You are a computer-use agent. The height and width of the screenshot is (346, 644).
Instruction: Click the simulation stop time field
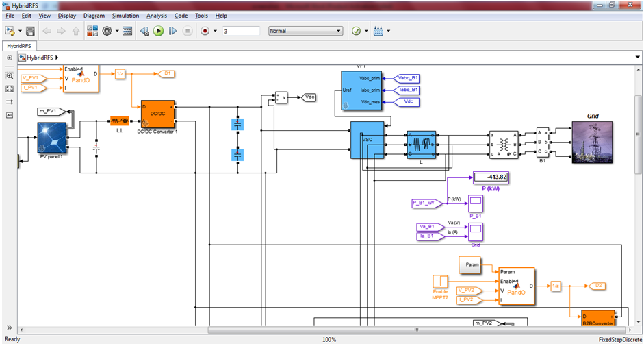(x=241, y=31)
